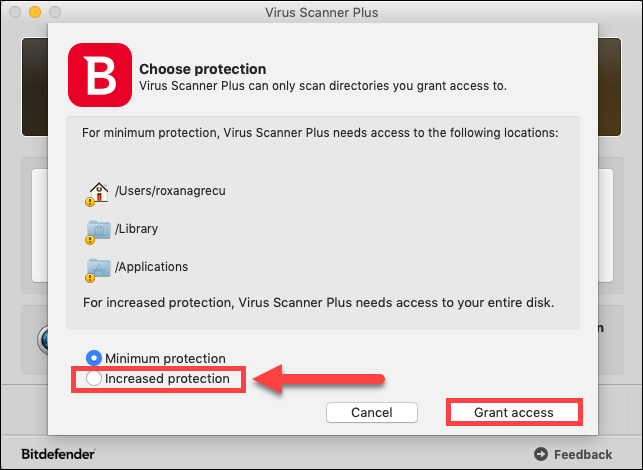The height and width of the screenshot is (470, 643).
Task: Click the /Library path entry
Action: 137,228
